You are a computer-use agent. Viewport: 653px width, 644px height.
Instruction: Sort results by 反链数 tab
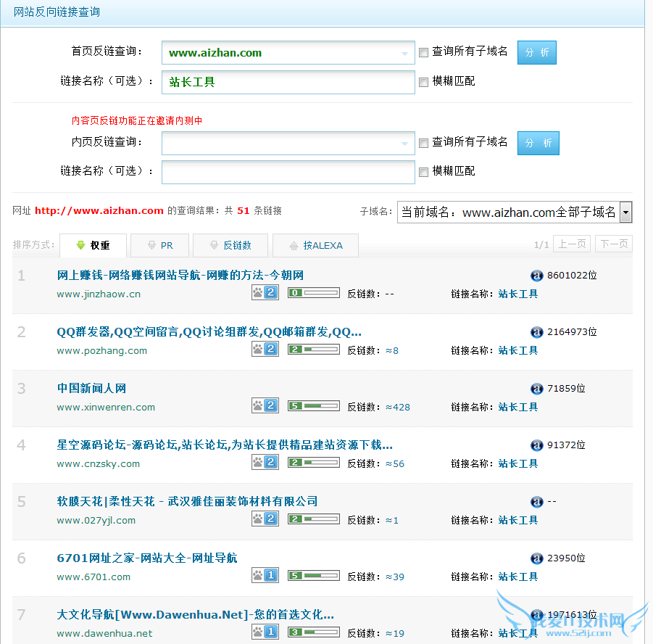tap(230, 246)
